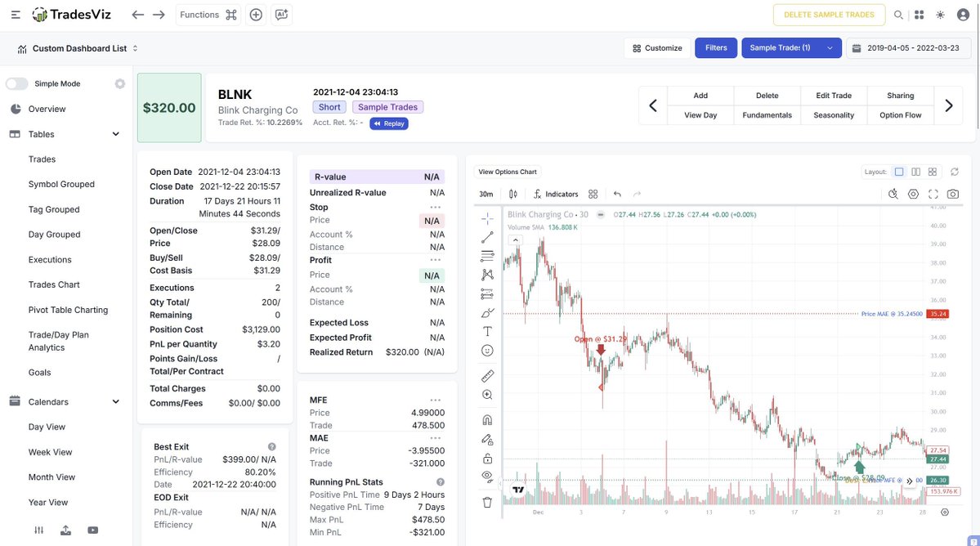The height and width of the screenshot is (546, 980).
Task: Collapse the Tables section chevron
Action: click(x=115, y=134)
